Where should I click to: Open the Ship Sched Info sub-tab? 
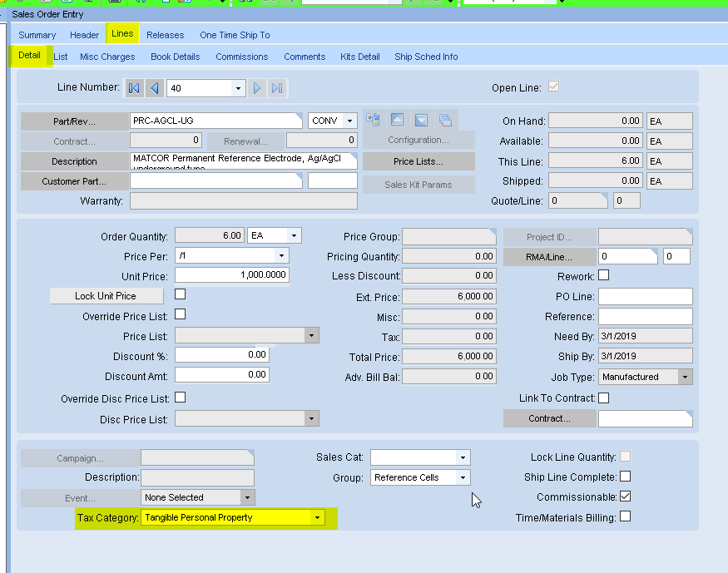426,57
